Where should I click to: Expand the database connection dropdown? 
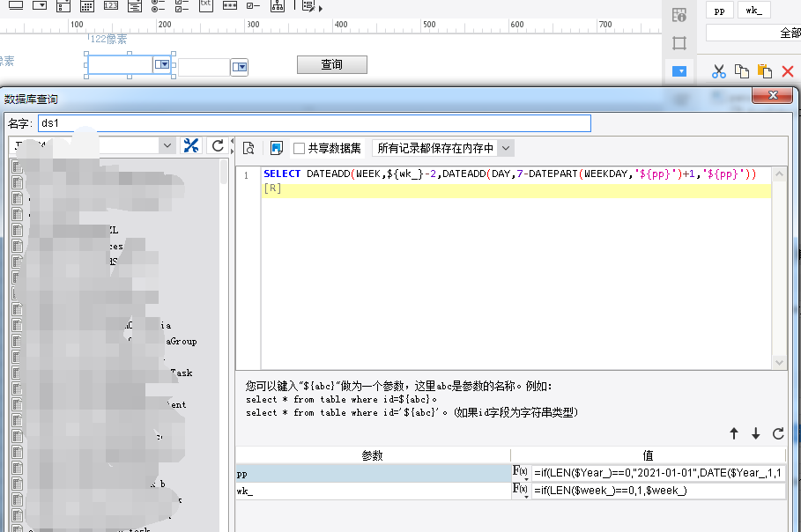167,145
